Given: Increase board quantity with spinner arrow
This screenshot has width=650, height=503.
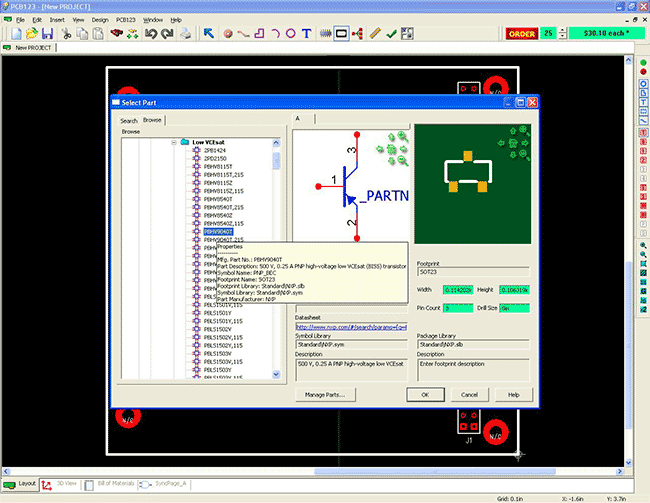Looking at the screenshot, I should (x=561, y=30).
